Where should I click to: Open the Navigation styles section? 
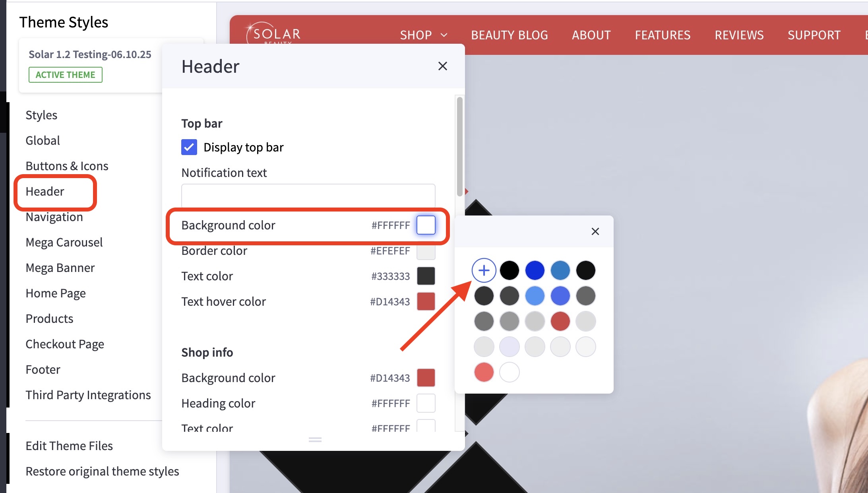coord(54,217)
